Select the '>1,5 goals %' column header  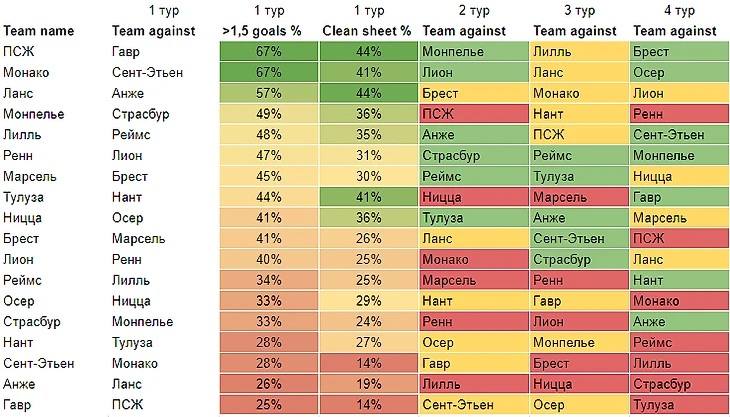(x=266, y=31)
